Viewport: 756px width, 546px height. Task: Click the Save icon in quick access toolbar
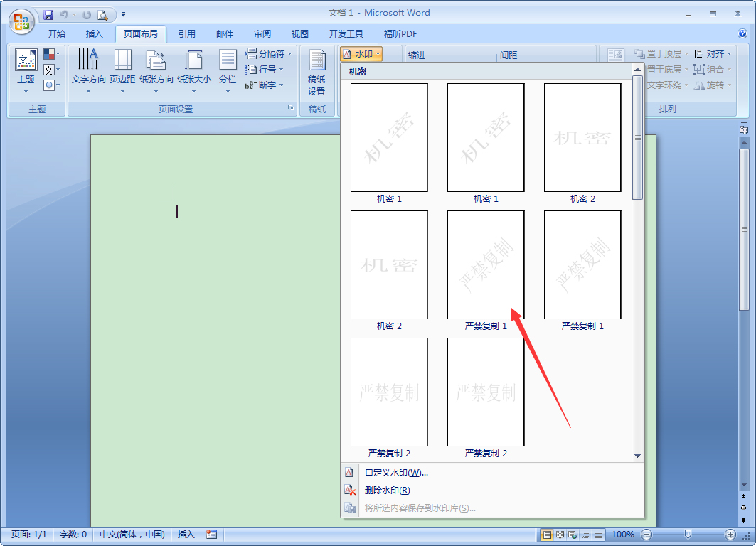(x=48, y=14)
